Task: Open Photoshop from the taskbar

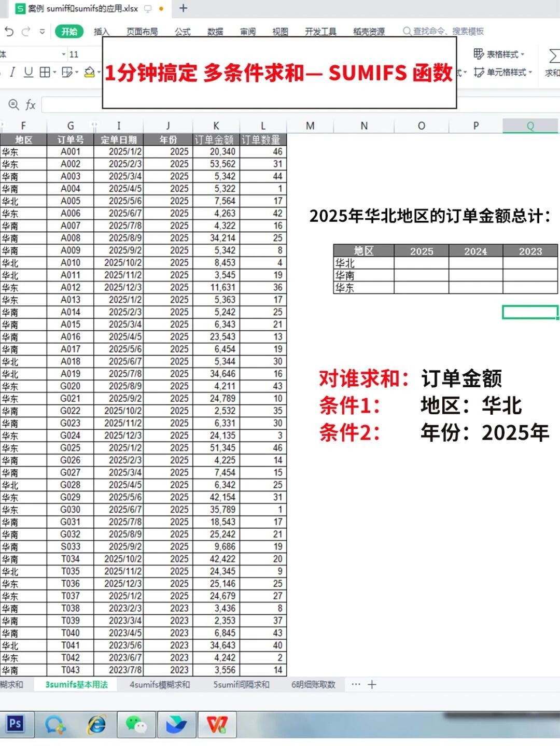Action: (x=15, y=723)
